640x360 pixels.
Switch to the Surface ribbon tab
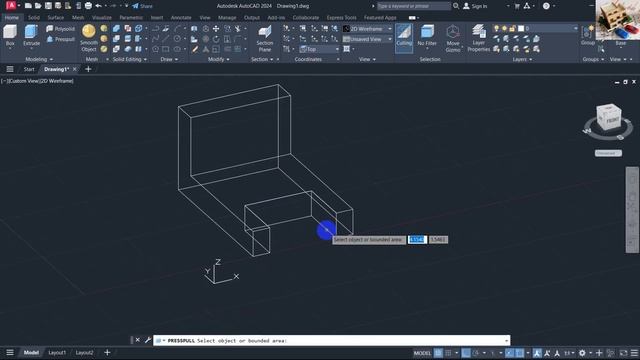pos(56,18)
